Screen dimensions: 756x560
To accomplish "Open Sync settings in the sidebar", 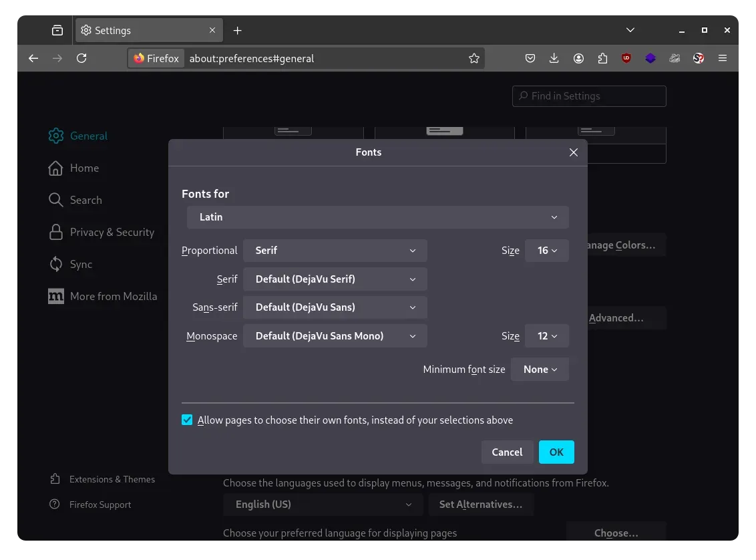I will tap(80, 264).
